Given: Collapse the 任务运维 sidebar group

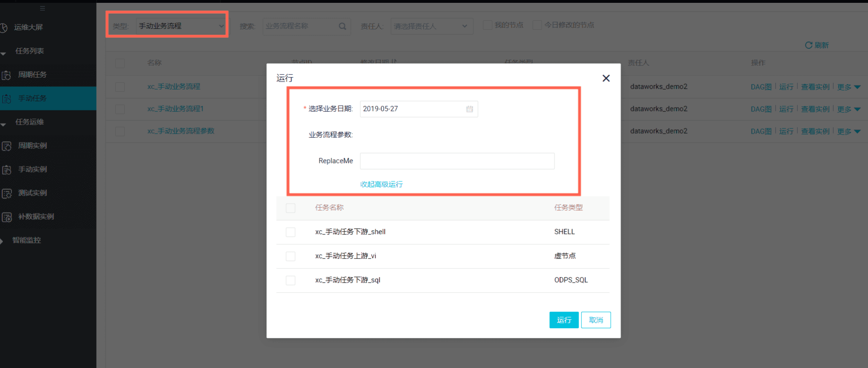Looking at the screenshot, I should pyautogui.click(x=3, y=125).
